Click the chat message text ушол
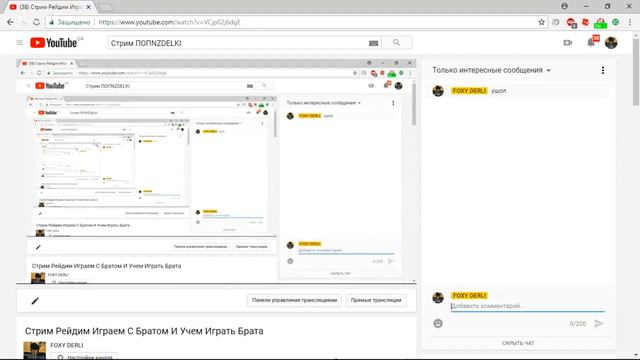 pyautogui.click(x=498, y=91)
